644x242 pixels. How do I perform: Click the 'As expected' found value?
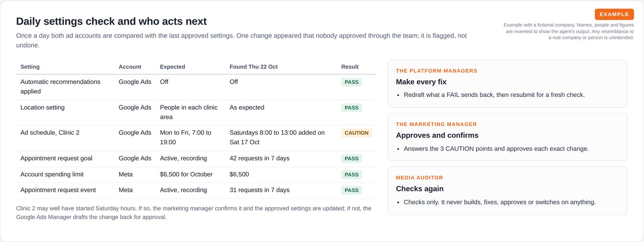(x=247, y=107)
